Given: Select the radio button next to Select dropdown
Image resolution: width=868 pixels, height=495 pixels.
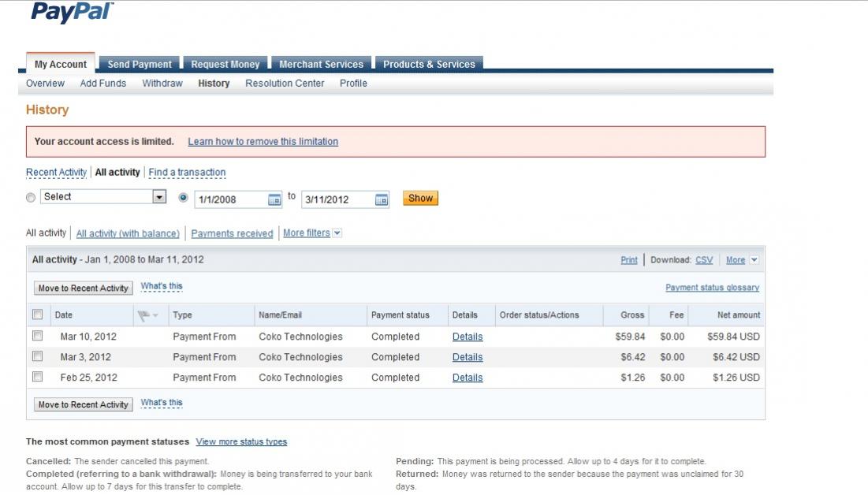Looking at the screenshot, I should [31, 198].
